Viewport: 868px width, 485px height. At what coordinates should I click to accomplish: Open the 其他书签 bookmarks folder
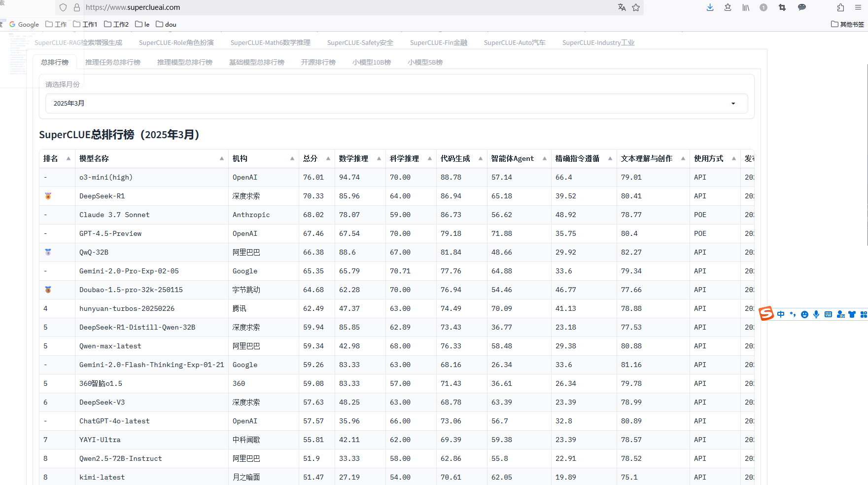847,24
